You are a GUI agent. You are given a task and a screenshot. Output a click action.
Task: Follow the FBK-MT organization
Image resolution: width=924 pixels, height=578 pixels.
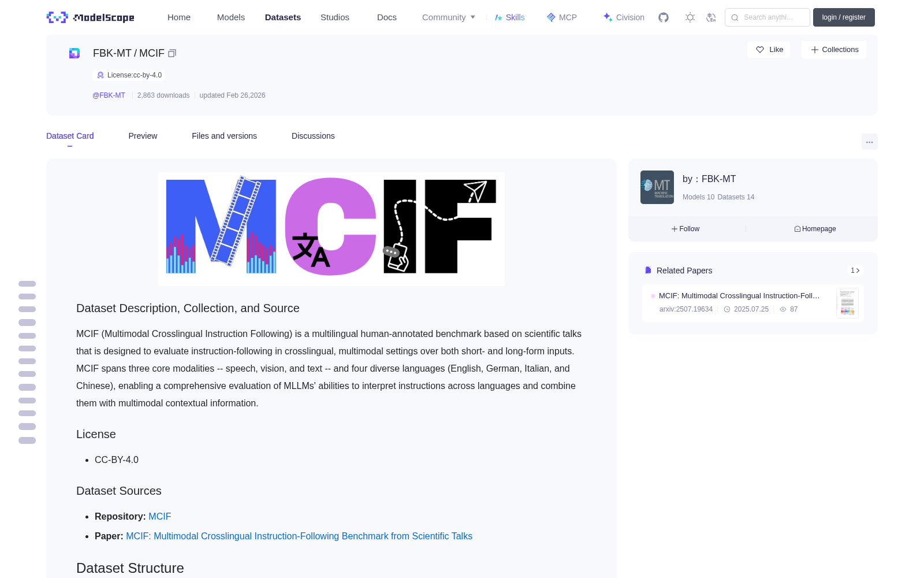click(x=685, y=229)
